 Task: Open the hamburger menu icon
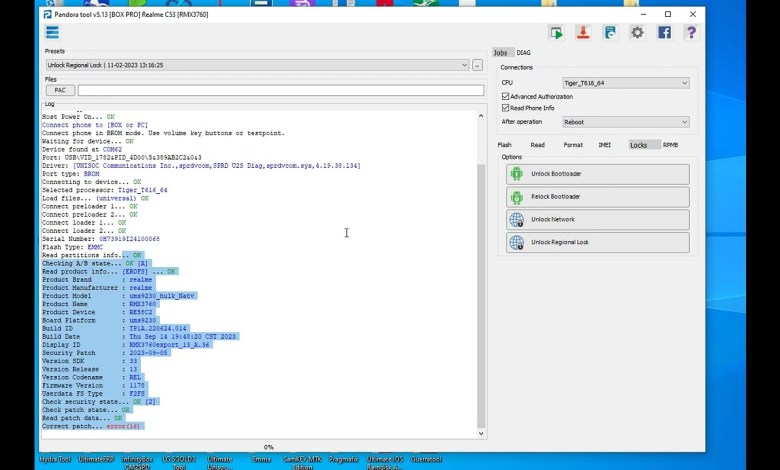tap(52, 33)
